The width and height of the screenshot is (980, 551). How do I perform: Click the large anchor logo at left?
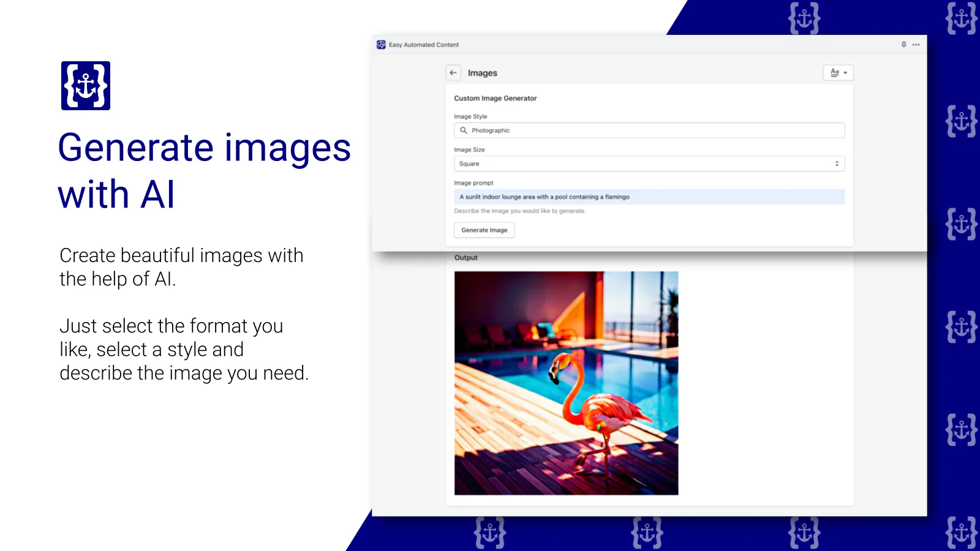coord(86,86)
